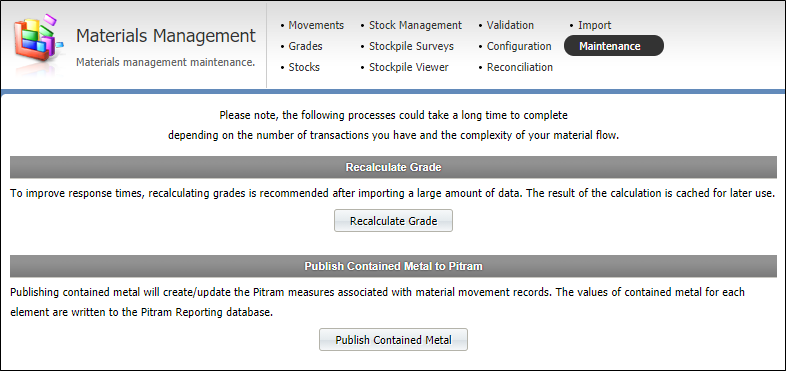Go to the Grades section
This screenshot has width=786, height=371.
[x=305, y=46]
